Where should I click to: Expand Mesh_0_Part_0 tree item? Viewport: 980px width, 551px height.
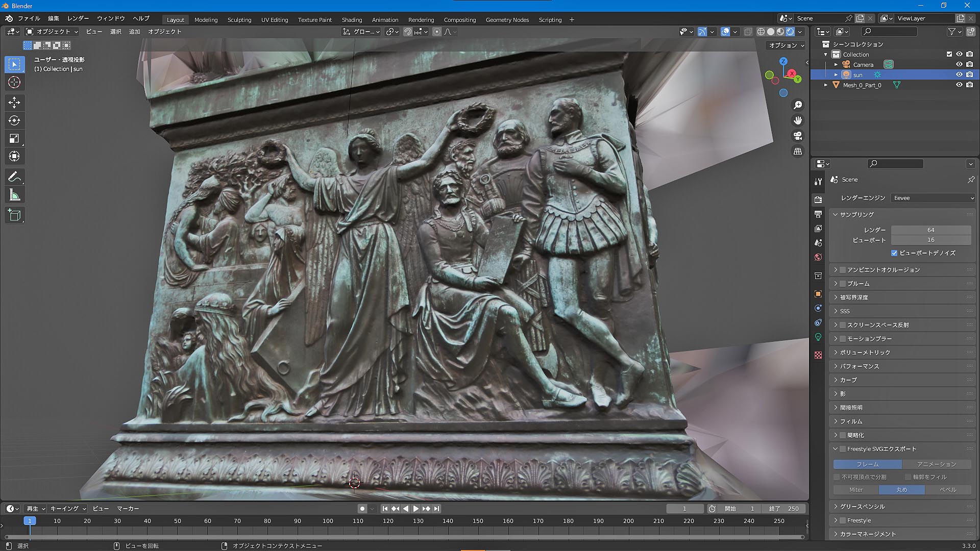tap(826, 85)
